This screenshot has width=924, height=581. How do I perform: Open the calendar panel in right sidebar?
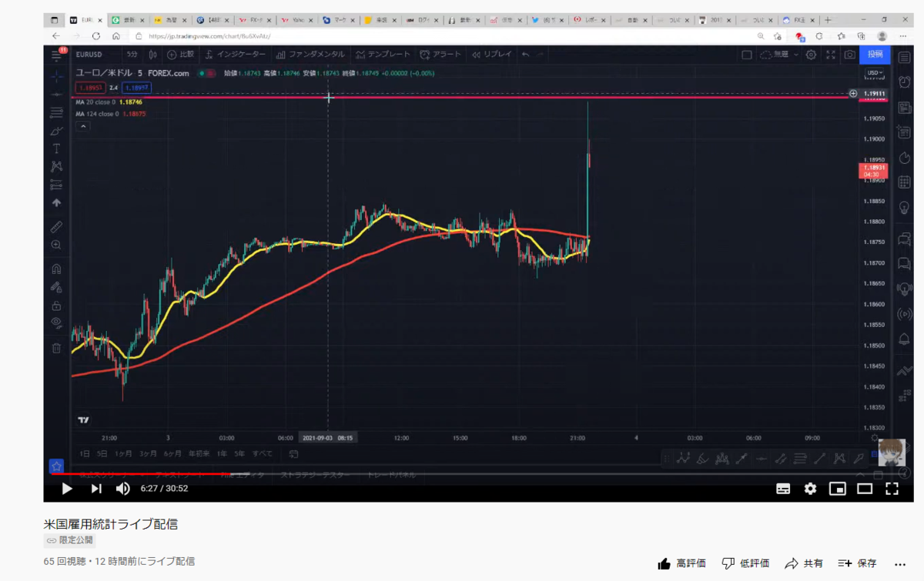tap(905, 182)
